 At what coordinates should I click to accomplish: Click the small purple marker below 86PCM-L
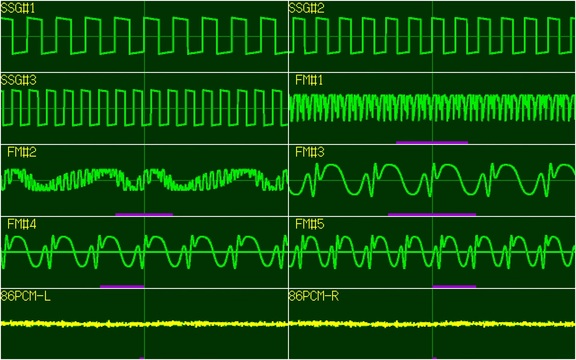click(x=142, y=358)
